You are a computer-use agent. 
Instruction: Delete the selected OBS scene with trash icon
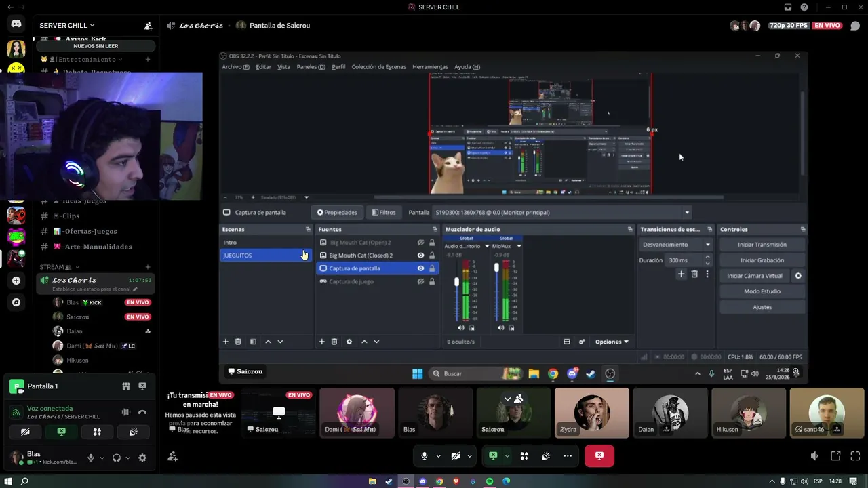pos(238,342)
